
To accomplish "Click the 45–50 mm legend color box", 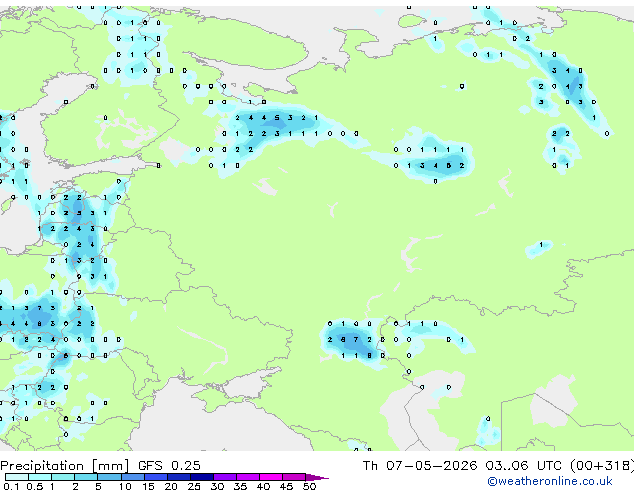I will [x=294, y=477].
